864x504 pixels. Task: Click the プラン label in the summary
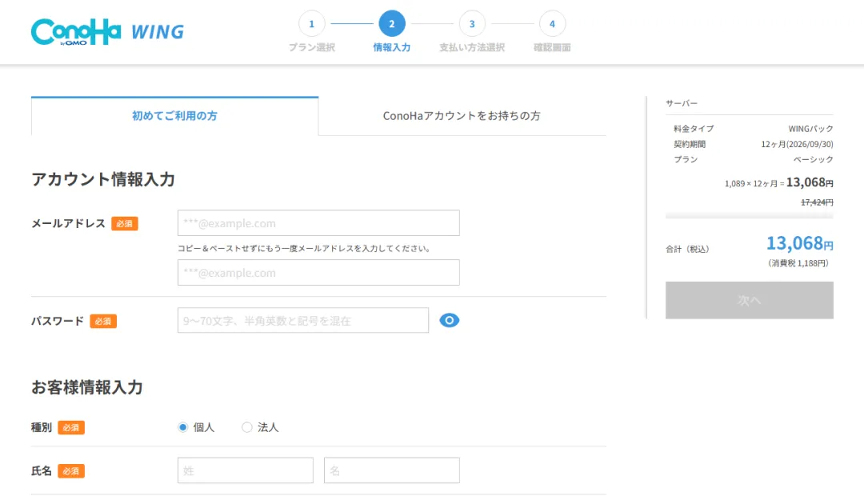(x=686, y=159)
